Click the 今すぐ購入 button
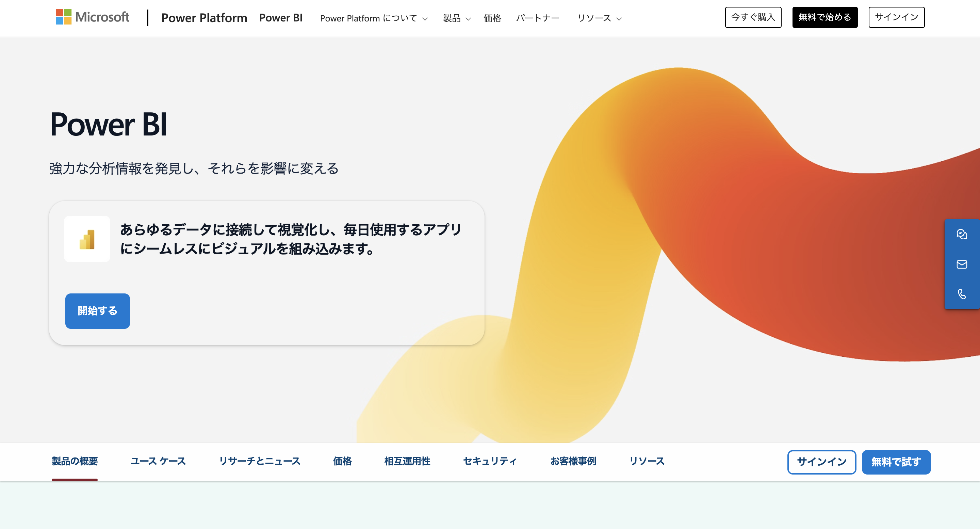 click(753, 17)
